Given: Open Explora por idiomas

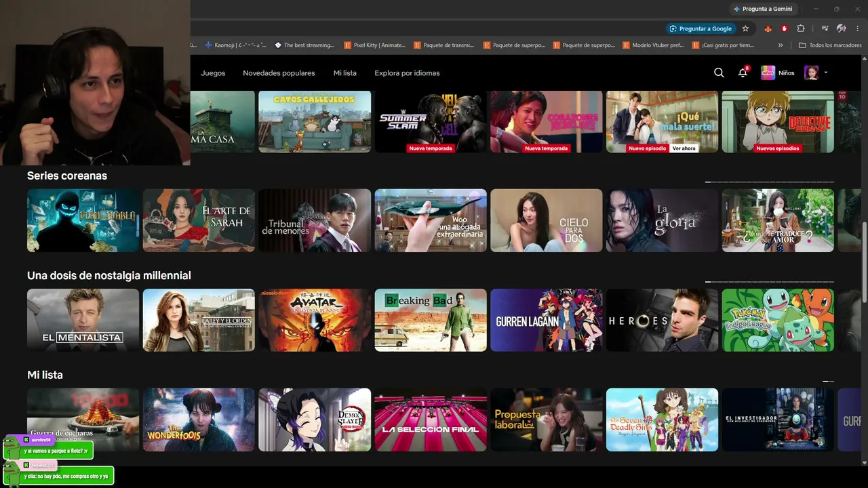Looking at the screenshot, I should pyautogui.click(x=407, y=73).
